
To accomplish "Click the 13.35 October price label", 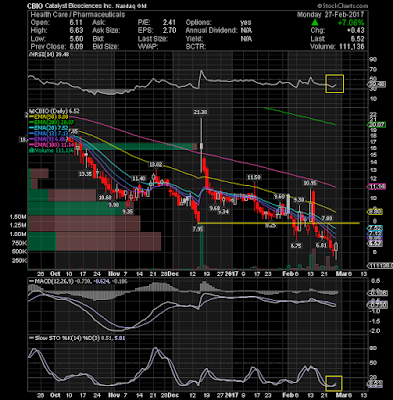I will click(85, 174).
